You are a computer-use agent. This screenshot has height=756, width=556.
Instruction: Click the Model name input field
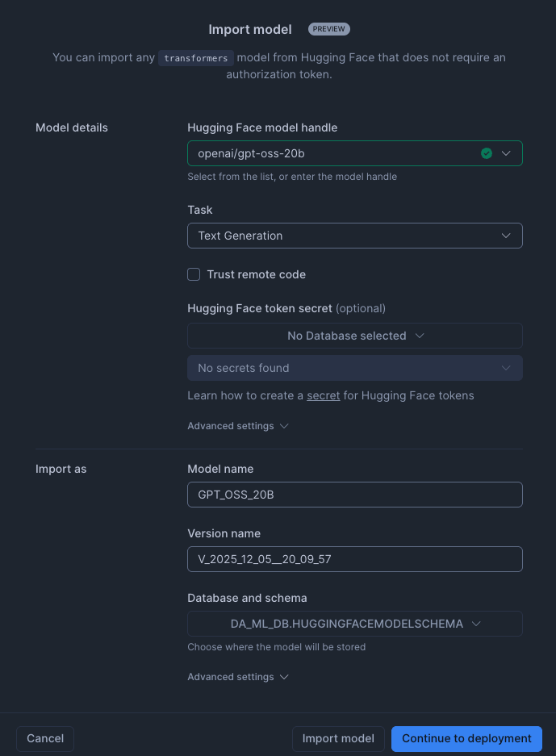click(354, 495)
